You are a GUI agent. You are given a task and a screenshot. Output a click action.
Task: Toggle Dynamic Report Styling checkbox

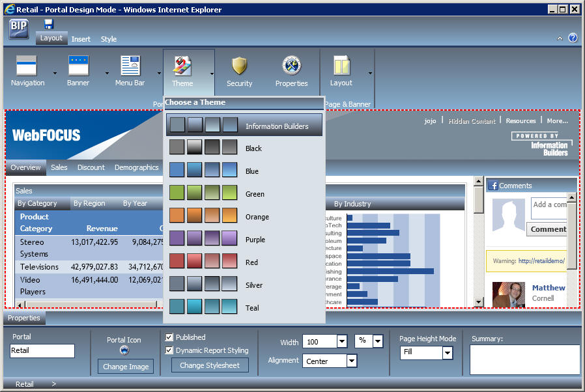pyautogui.click(x=169, y=350)
